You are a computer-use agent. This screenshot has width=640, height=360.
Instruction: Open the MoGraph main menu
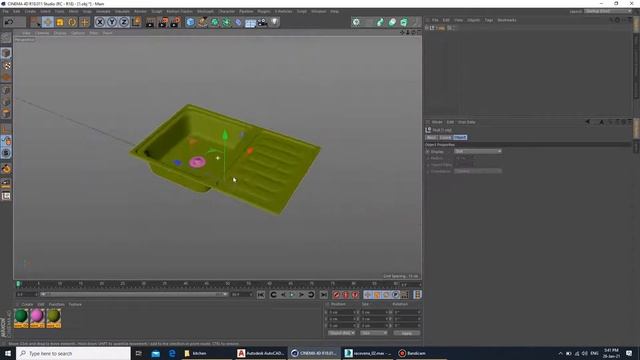tap(205, 11)
